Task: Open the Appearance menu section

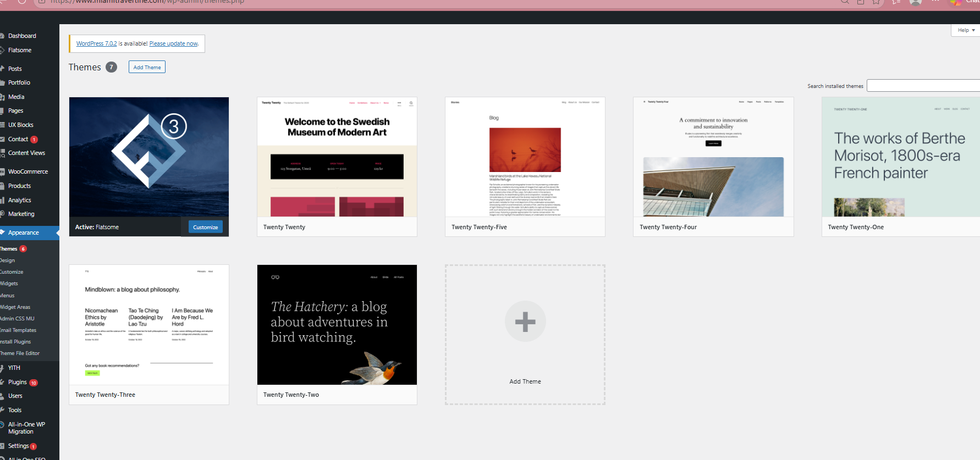Action: (24, 232)
